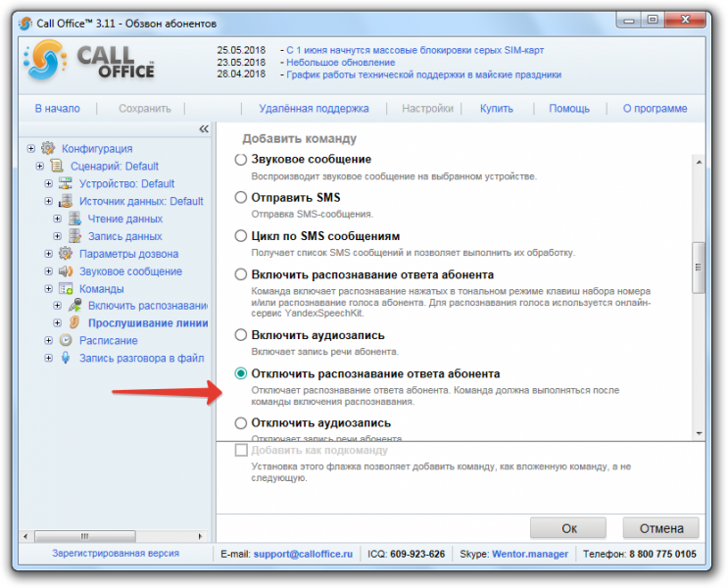Click the Команды list icon
This screenshot has height=588, width=728.
pos(66,288)
